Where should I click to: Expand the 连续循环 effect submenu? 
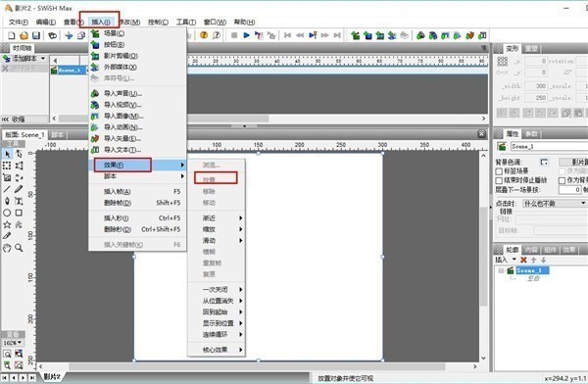(x=217, y=334)
